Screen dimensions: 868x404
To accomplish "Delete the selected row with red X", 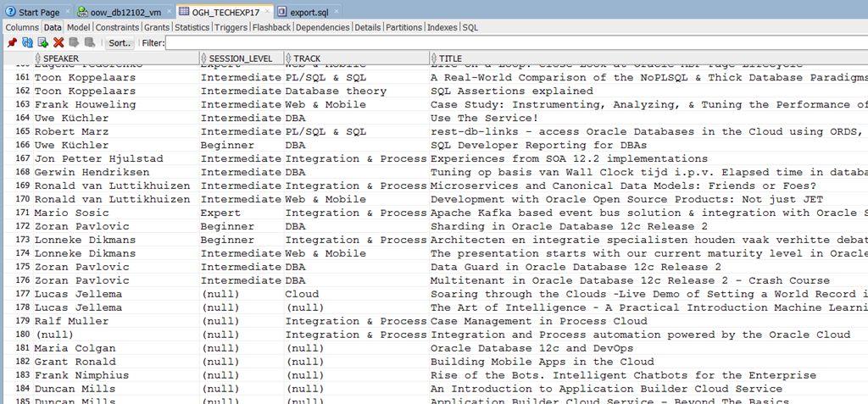I will 58,42.
